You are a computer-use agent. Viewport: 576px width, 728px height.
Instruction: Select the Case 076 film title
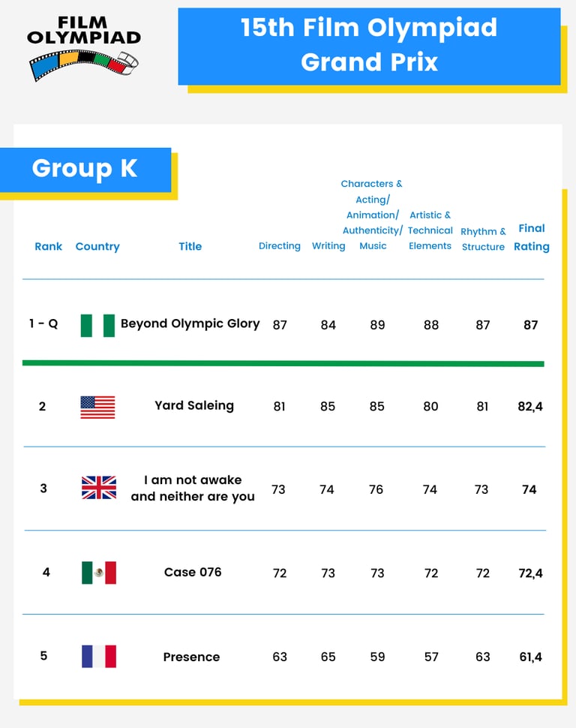[193, 572]
